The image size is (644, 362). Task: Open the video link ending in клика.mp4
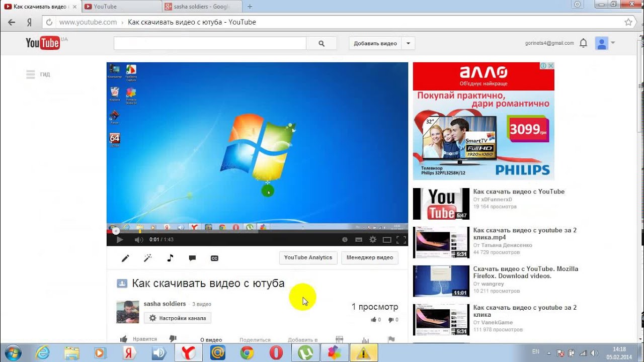(525, 234)
